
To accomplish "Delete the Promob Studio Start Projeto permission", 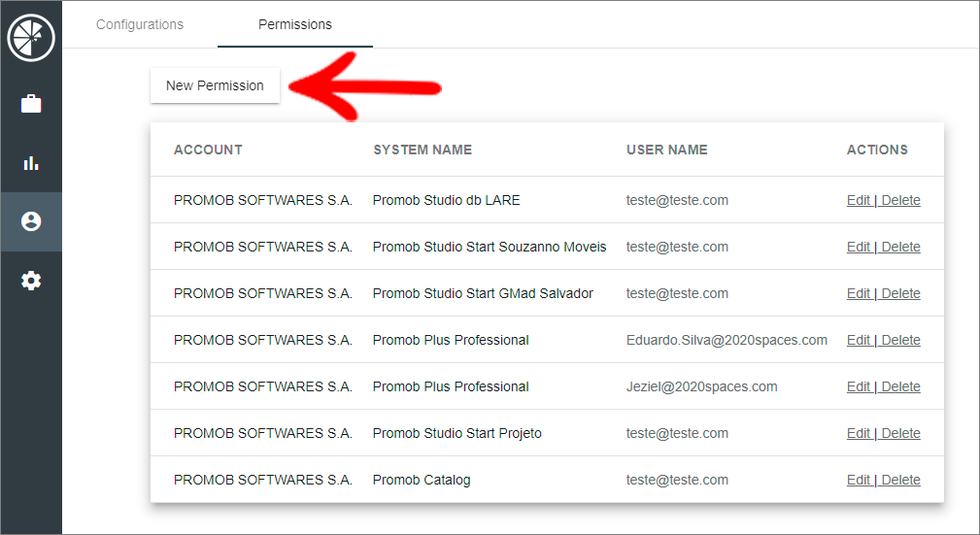I will (900, 433).
